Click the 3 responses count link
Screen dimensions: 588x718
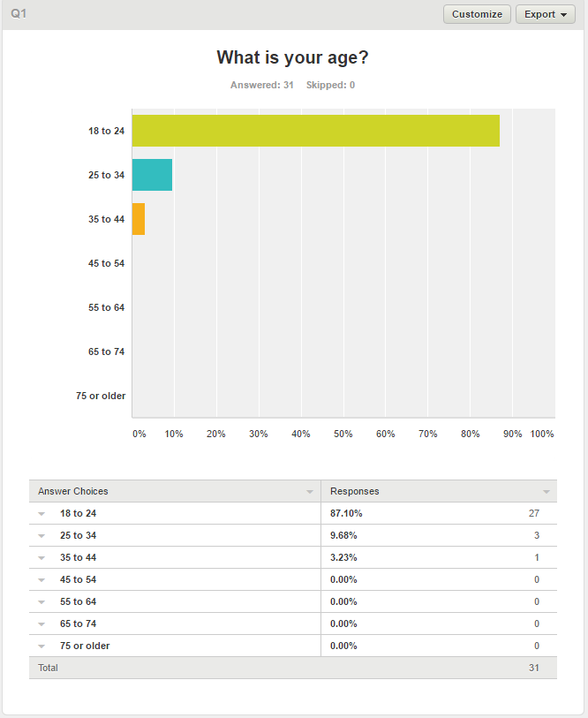(536, 535)
